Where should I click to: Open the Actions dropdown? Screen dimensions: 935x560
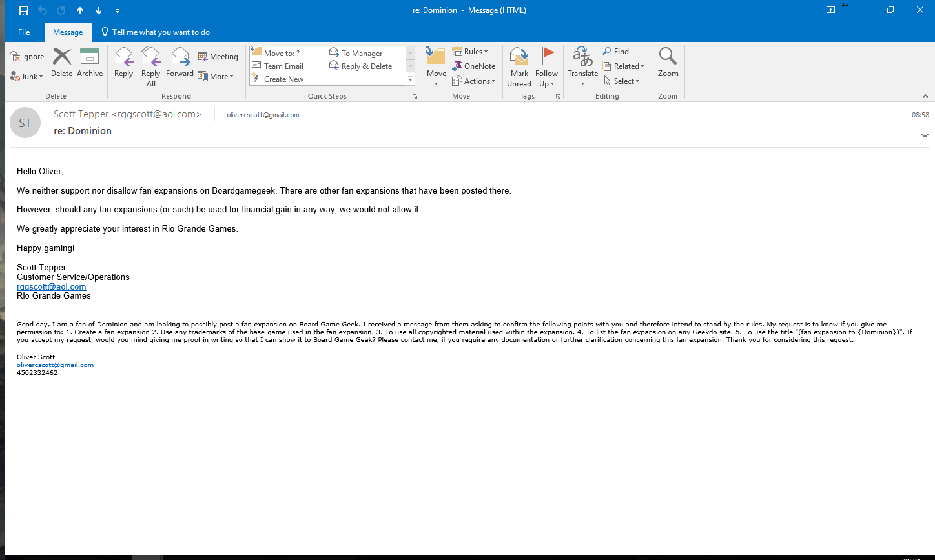coord(474,81)
